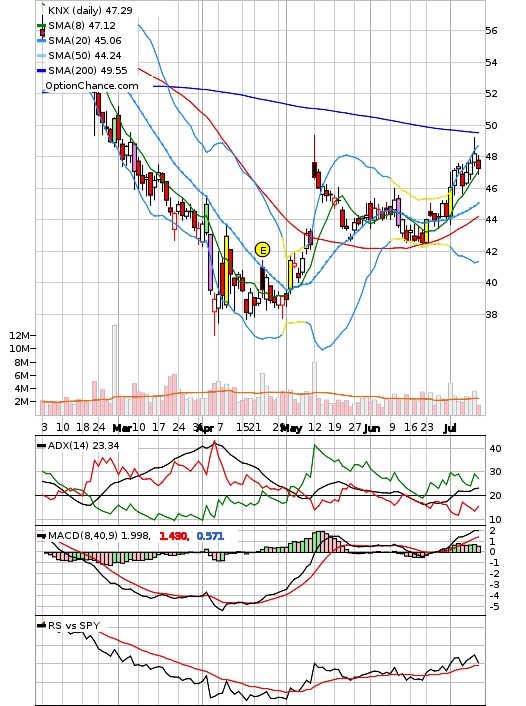Click the SMA(50) 44.24 legend entry
This screenshot has width=526, height=706.
[85, 55]
